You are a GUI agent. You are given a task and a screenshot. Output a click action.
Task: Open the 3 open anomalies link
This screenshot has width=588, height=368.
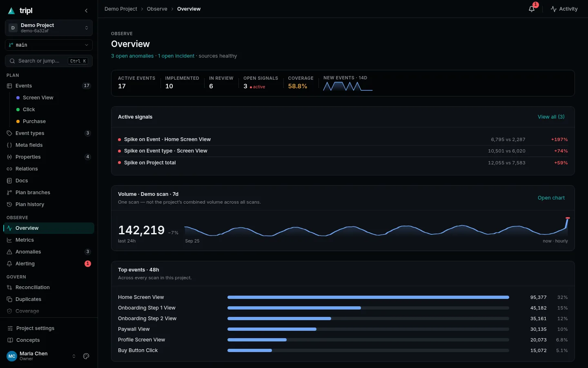(132, 56)
